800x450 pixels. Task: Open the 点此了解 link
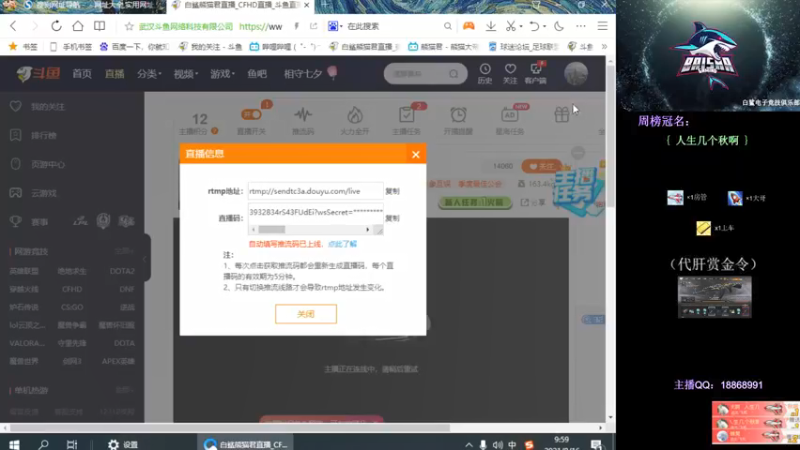click(342, 244)
